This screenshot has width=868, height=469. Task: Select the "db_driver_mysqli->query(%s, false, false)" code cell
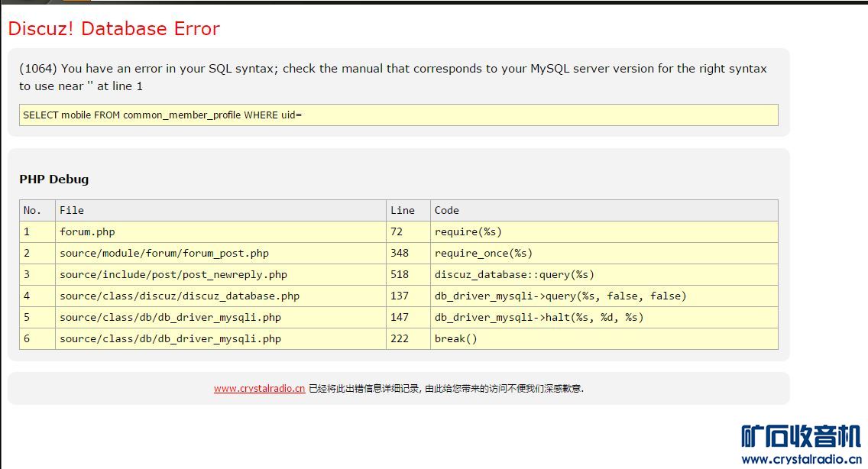(x=604, y=296)
